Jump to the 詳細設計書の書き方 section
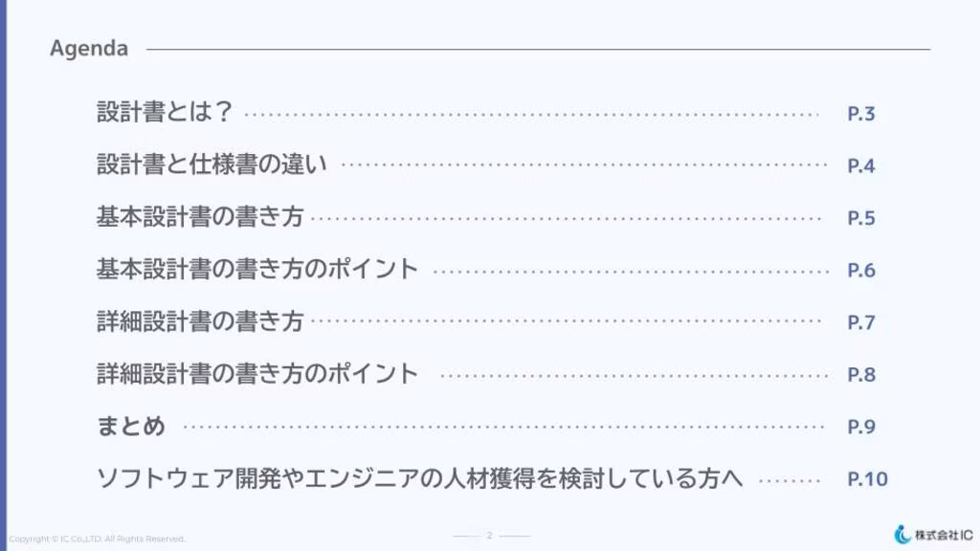 (x=200, y=321)
